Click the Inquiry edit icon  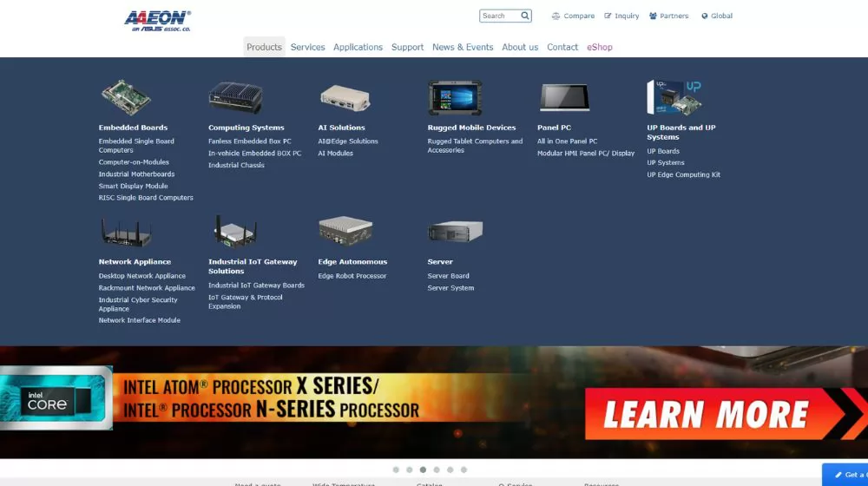(x=608, y=16)
